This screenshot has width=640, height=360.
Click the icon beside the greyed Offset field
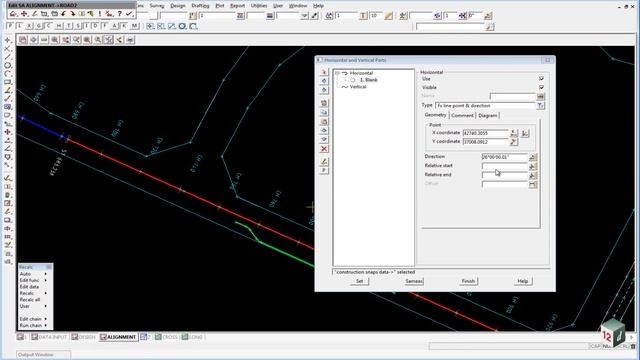tap(533, 184)
